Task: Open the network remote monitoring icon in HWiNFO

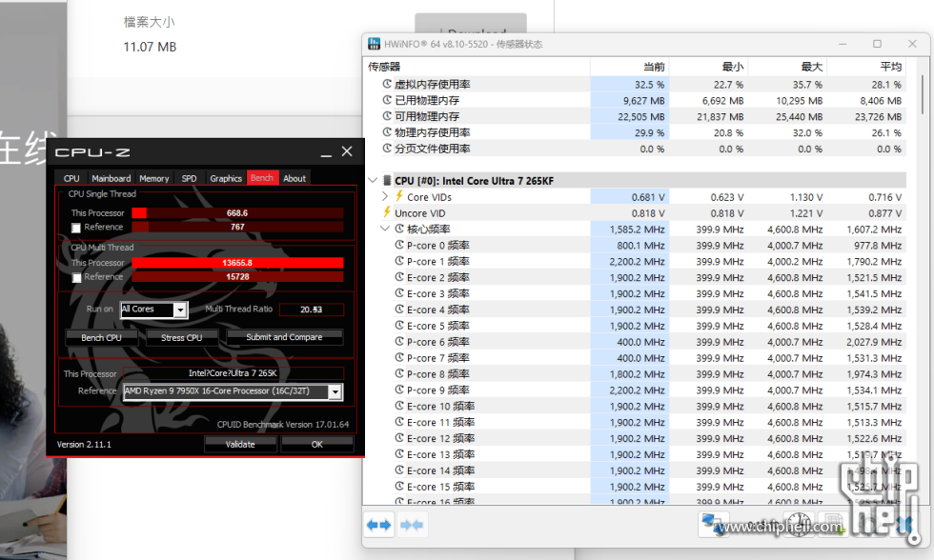Action: coord(714,525)
